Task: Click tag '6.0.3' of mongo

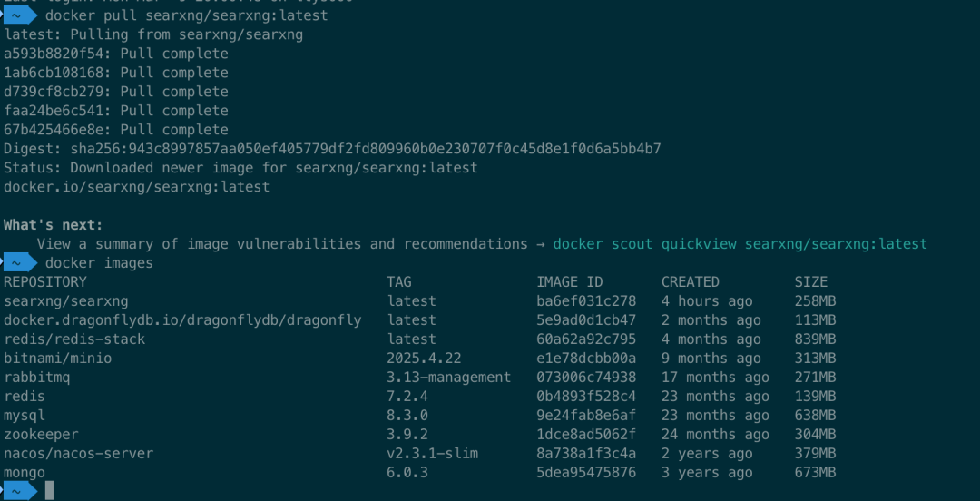Action: (x=407, y=473)
